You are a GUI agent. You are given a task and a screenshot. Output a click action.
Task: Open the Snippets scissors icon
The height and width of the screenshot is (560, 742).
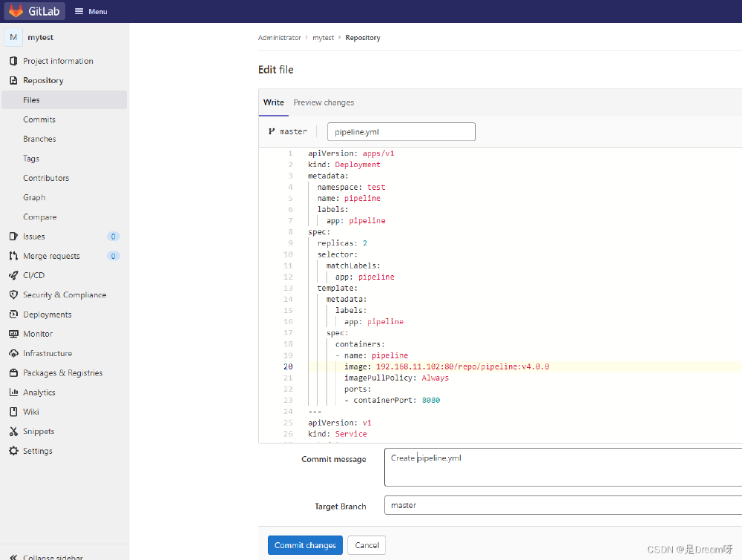pyautogui.click(x=13, y=432)
